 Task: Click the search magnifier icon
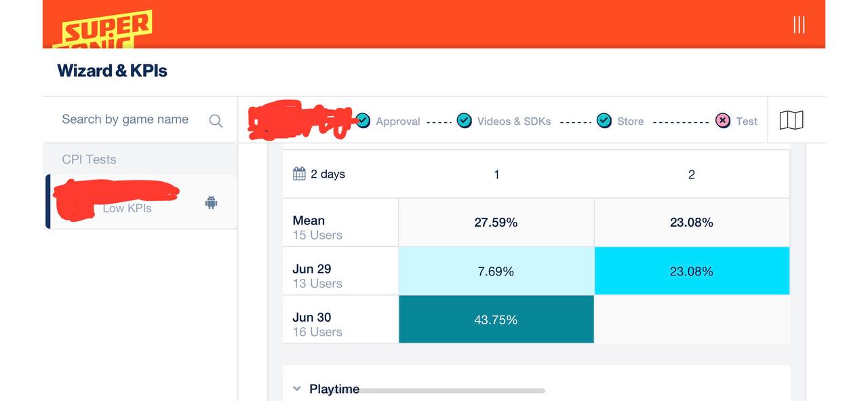pos(216,121)
